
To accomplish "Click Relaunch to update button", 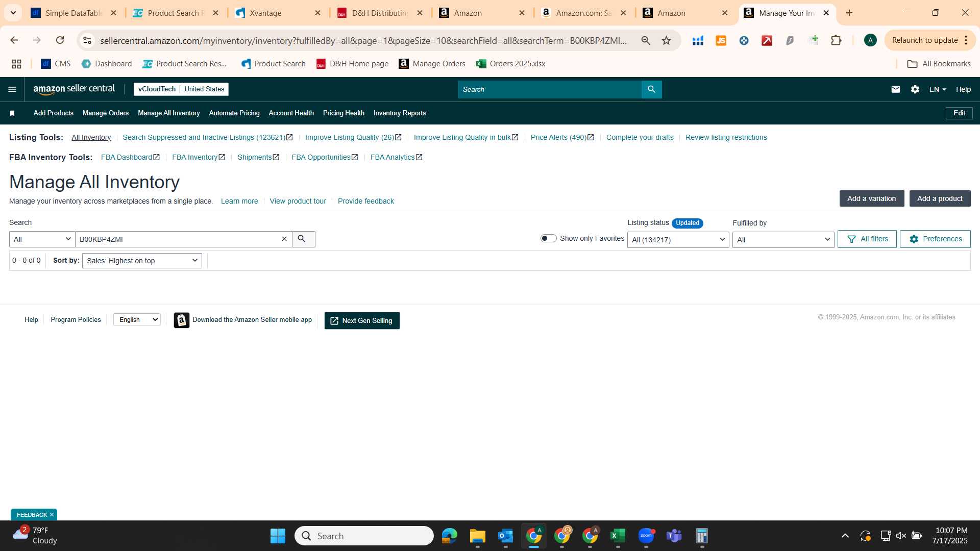I will coord(924,40).
